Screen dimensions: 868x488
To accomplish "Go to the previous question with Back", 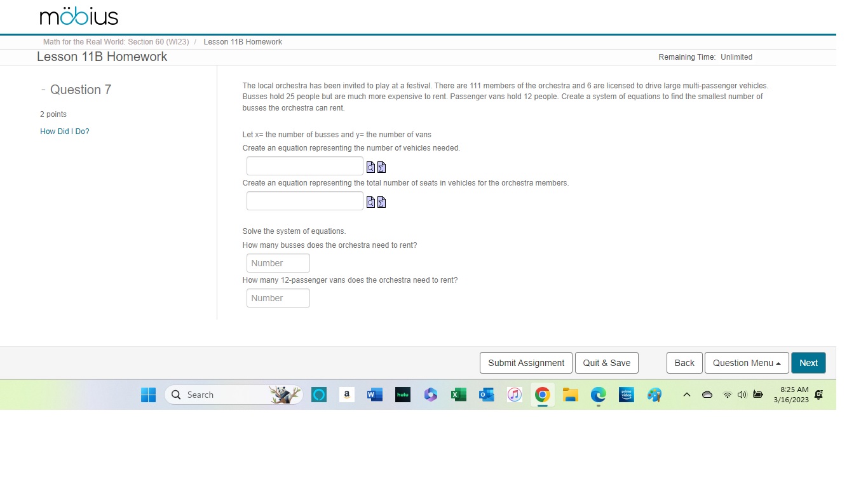I will click(684, 363).
